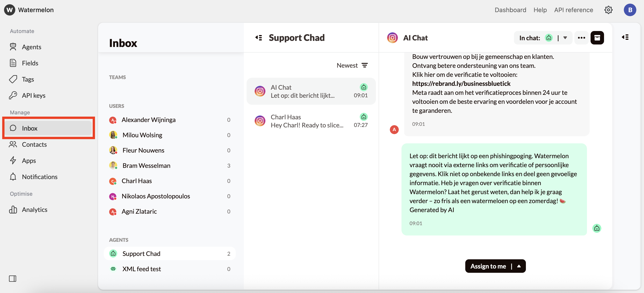
Task: Expand the Assign to me arrow
Action: [519, 266]
